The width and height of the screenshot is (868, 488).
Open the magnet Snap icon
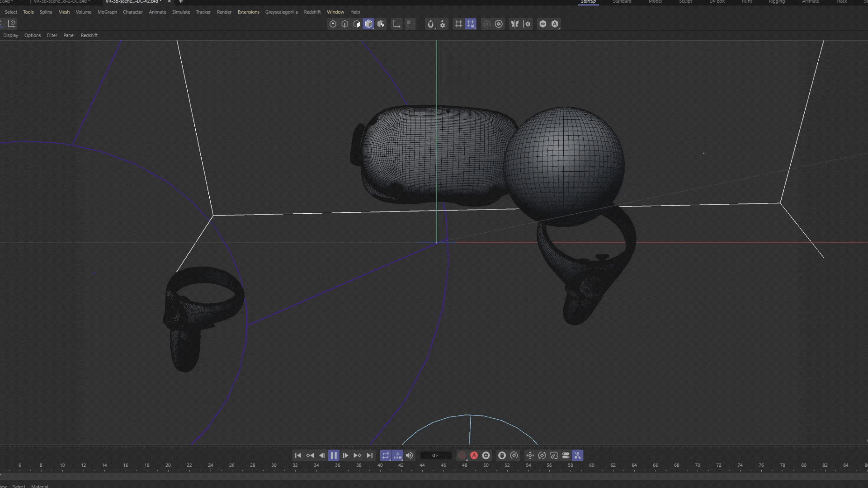(x=430, y=24)
